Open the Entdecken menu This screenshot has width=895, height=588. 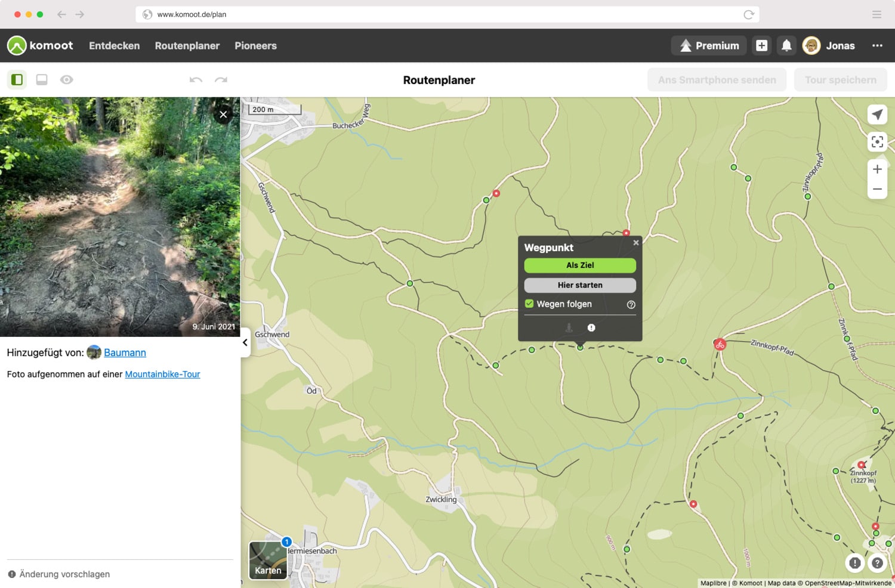pyautogui.click(x=114, y=46)
